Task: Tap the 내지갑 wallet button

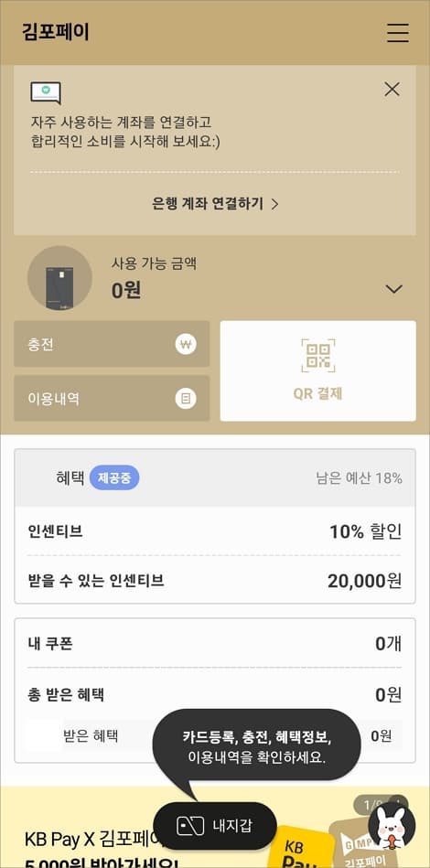Action: [215, 826]
